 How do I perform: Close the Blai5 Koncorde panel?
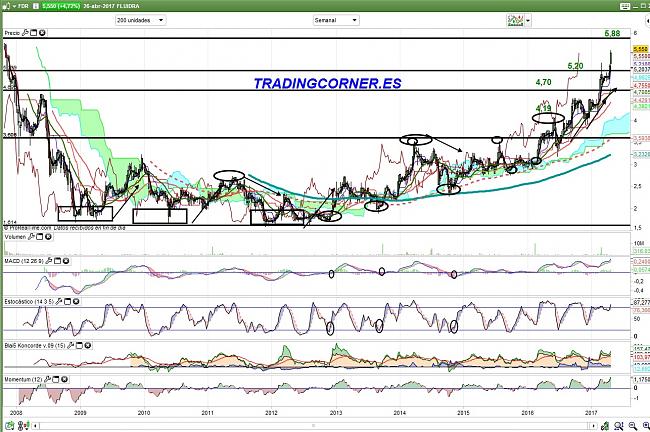(88, 345)
